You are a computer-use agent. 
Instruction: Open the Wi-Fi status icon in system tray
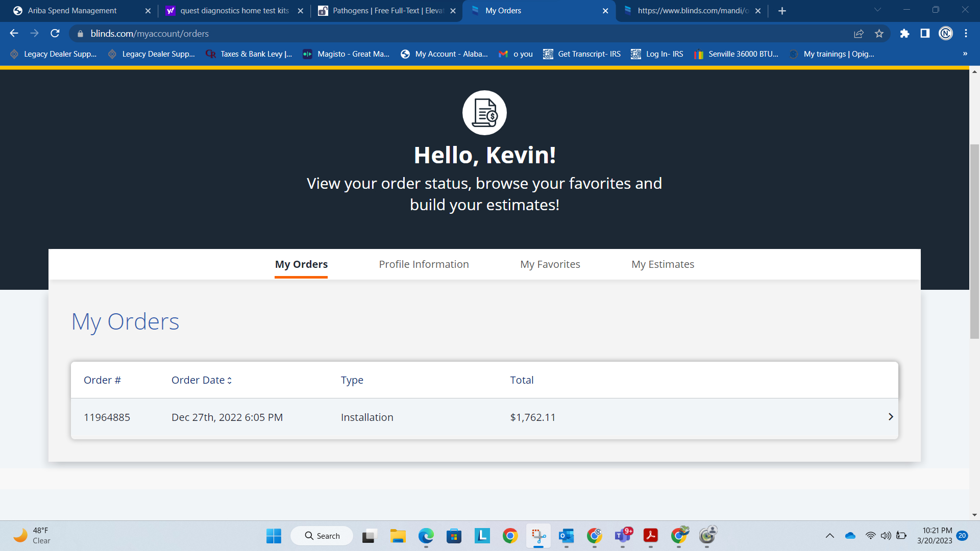(870, 536)
